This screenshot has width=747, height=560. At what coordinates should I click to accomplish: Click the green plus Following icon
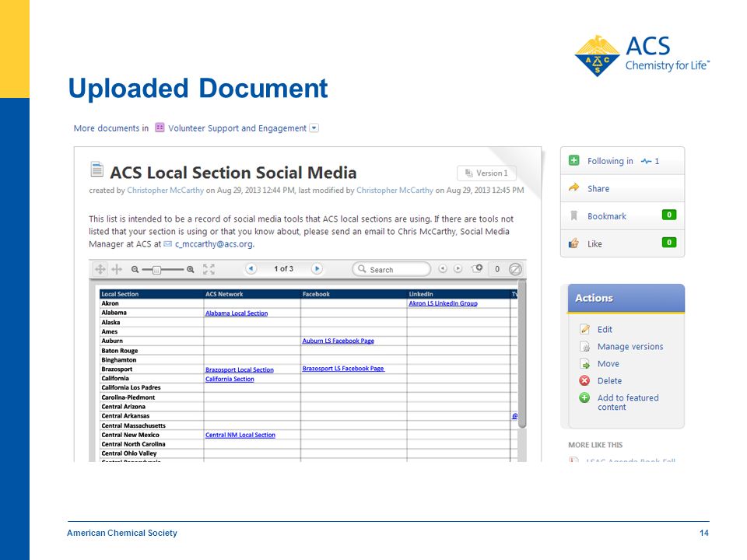tap(574, 160)
